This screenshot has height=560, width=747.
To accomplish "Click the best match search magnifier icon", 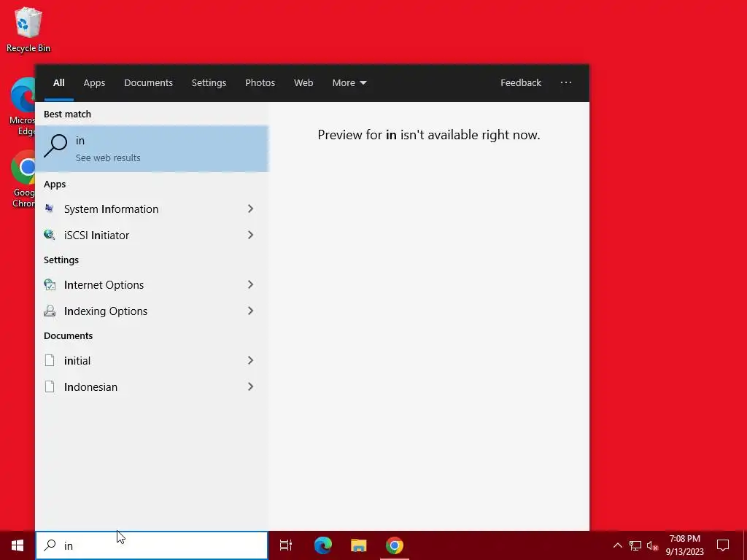I will click(55, 146).
